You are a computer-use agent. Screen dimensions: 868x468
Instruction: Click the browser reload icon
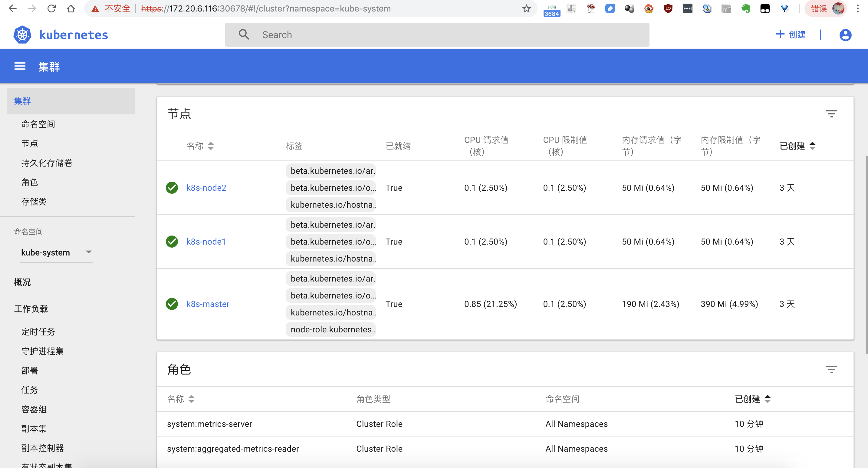tap(51, 9)
